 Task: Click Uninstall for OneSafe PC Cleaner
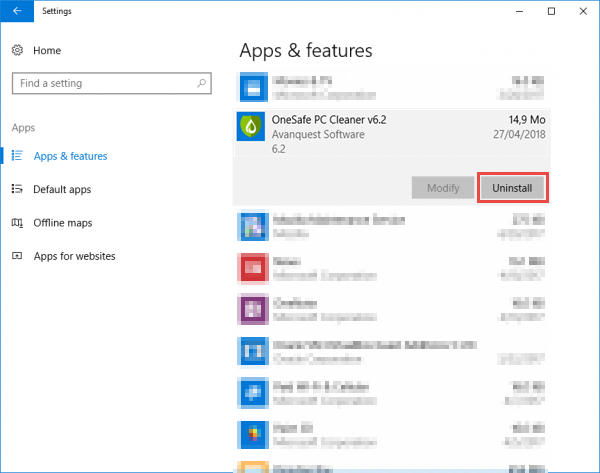pos(512,188)
